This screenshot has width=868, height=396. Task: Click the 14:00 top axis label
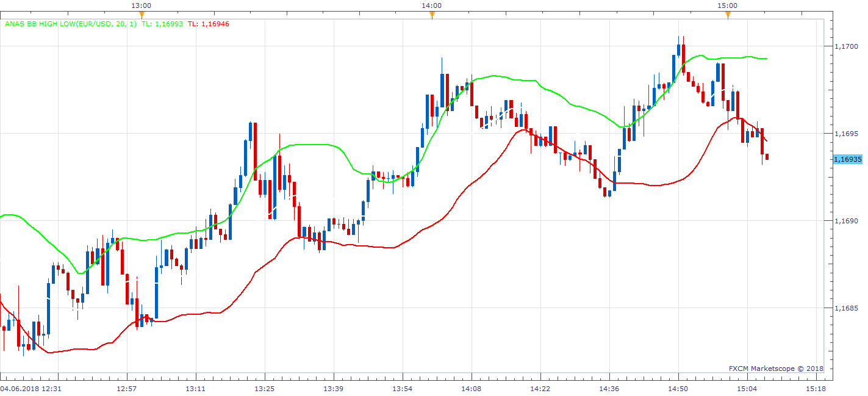(431, 5)
